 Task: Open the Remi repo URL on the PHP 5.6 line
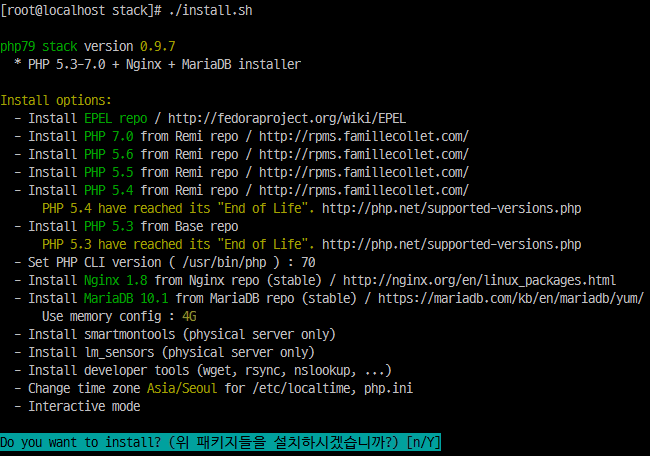[x=364, y=154]
